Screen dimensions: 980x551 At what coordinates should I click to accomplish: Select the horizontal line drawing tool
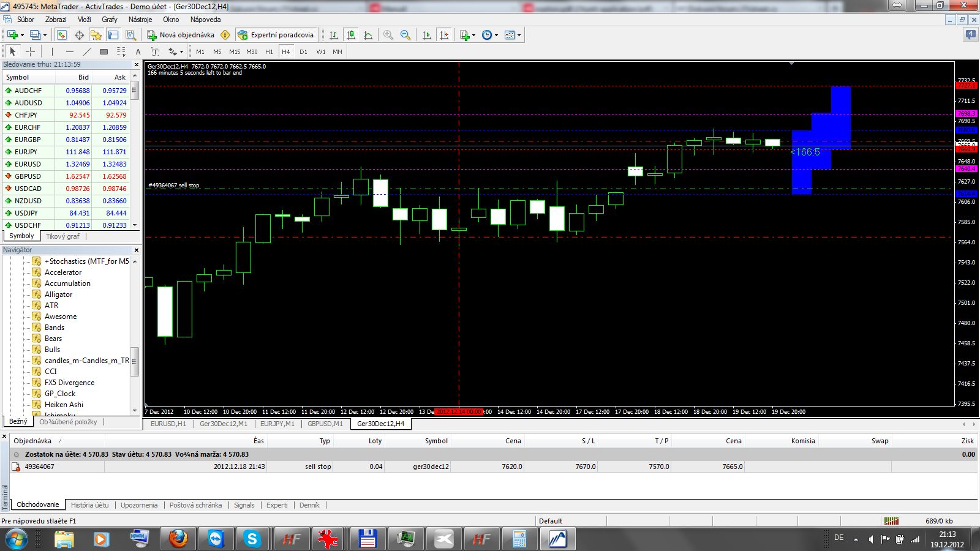click(x=69, y=51)
